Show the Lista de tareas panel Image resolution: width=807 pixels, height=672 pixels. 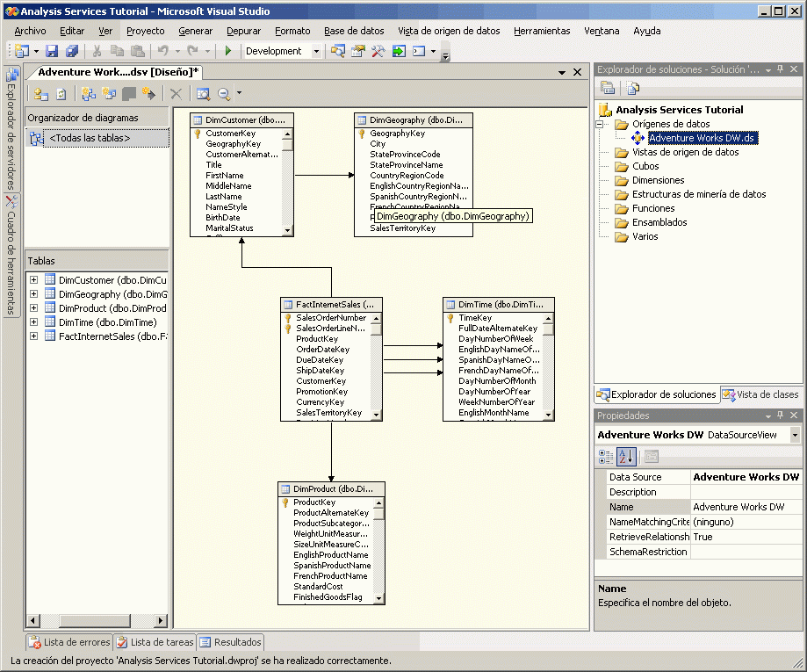155,642
